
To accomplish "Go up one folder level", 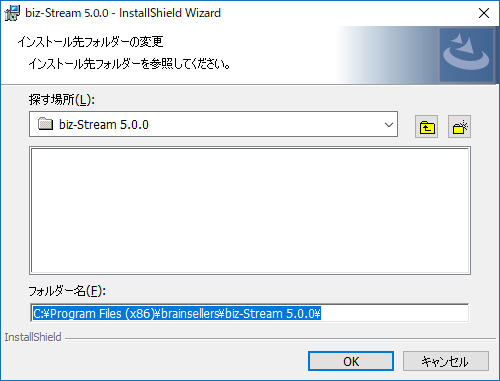I will 426,127.
